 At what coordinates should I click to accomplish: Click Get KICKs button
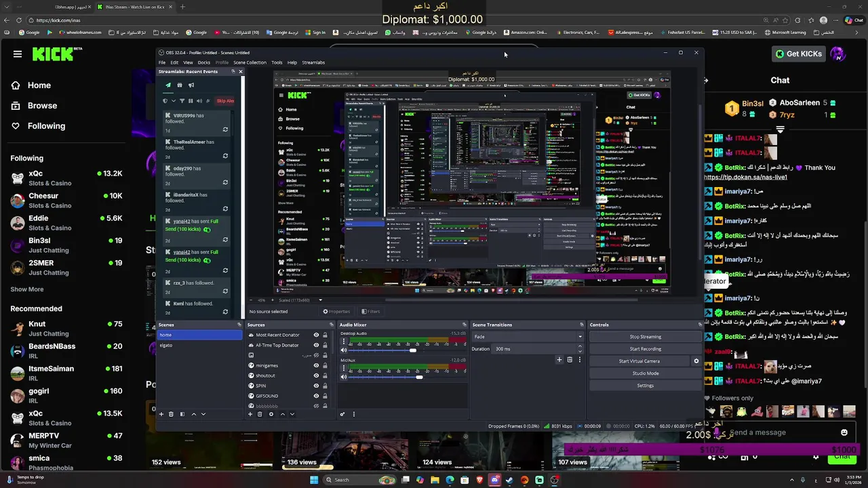797,54
